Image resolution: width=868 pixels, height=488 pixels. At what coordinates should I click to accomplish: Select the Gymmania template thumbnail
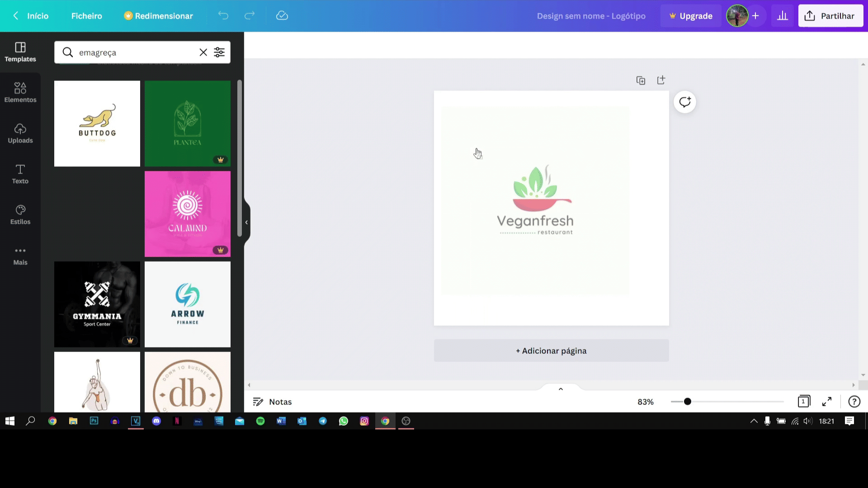click(97, 304)
